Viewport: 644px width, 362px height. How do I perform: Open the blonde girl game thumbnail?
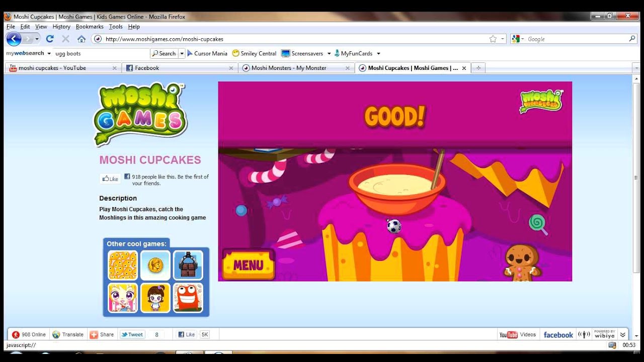click(x=123, y=298)
